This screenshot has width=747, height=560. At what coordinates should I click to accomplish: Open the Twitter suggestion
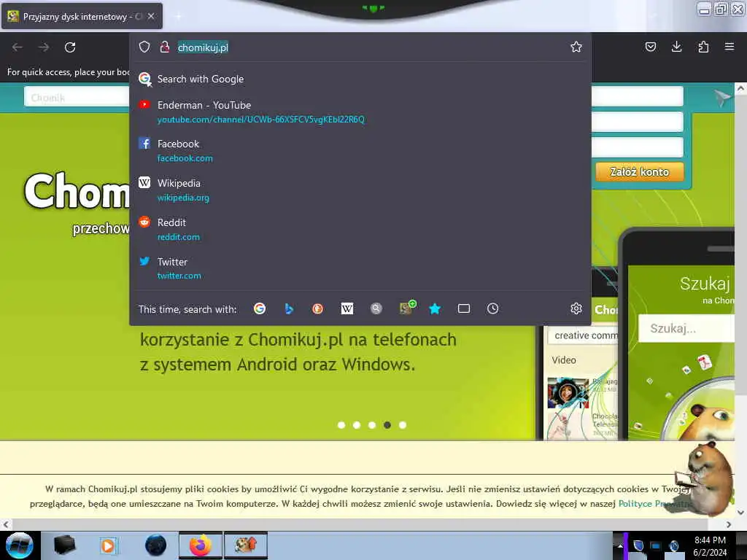coord(360,268)
